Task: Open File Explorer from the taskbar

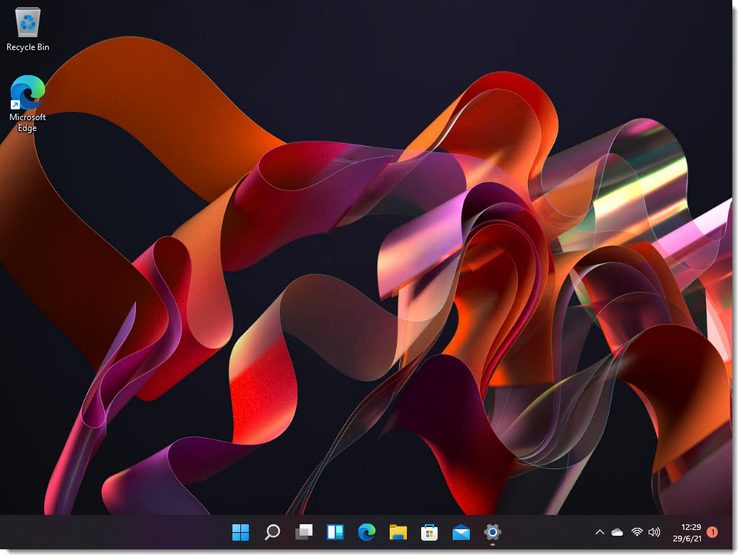Action: click(x=398, y=533)
